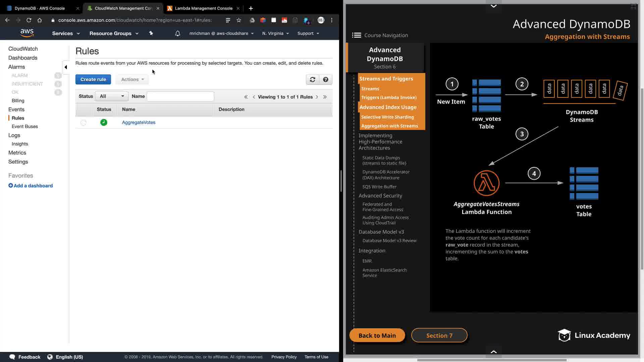Click the horizontal scrollbar under course panel
644x362 pixels.
pyautogui.click(x=492, y=360)
